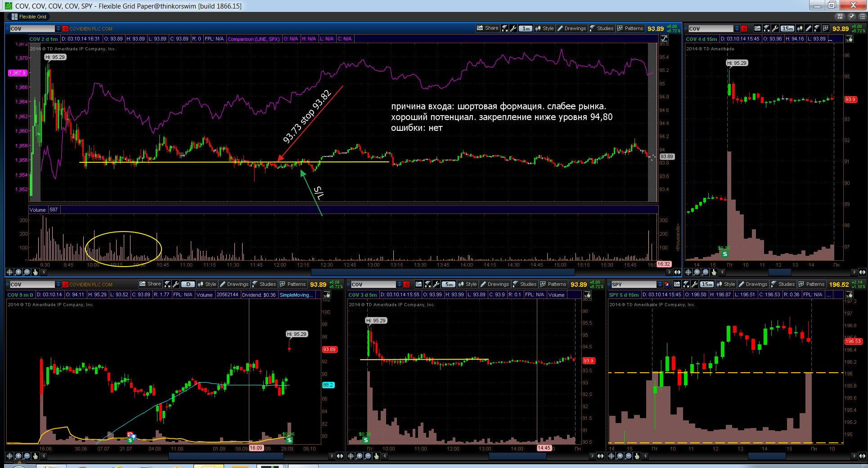Zoom out below the SPY chart

coord(628,456)
